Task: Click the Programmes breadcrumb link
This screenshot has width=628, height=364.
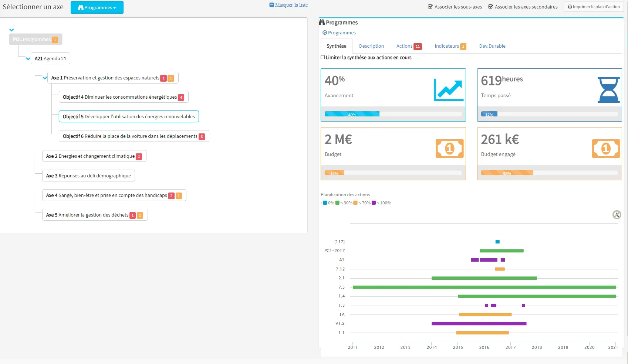Action: [342, 33]
